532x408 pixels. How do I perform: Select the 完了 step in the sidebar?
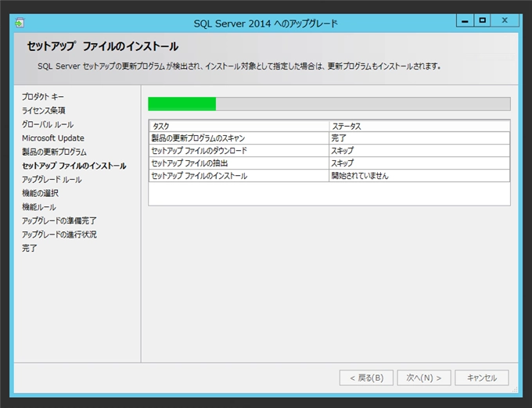[30, 248]
